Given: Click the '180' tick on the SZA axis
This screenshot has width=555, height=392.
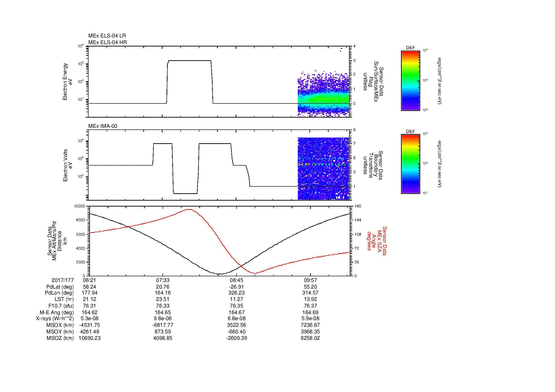Looking at the screenshot, I should pos(358,206).
